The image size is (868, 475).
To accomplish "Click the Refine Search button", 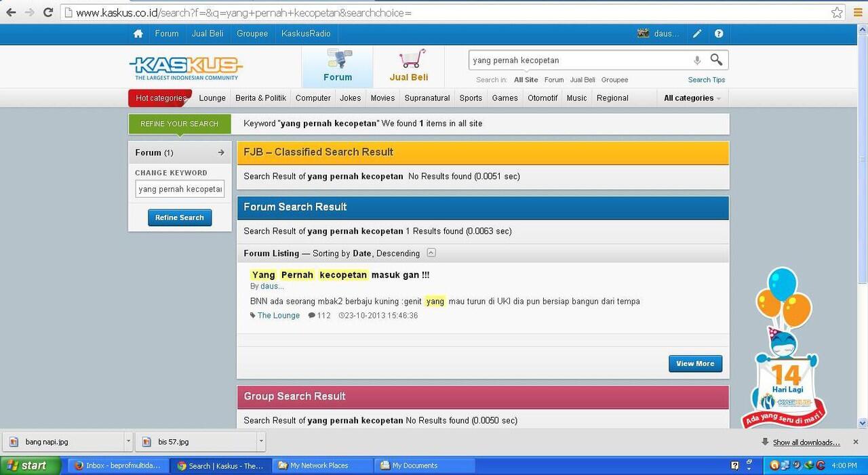I will point(180,218).
